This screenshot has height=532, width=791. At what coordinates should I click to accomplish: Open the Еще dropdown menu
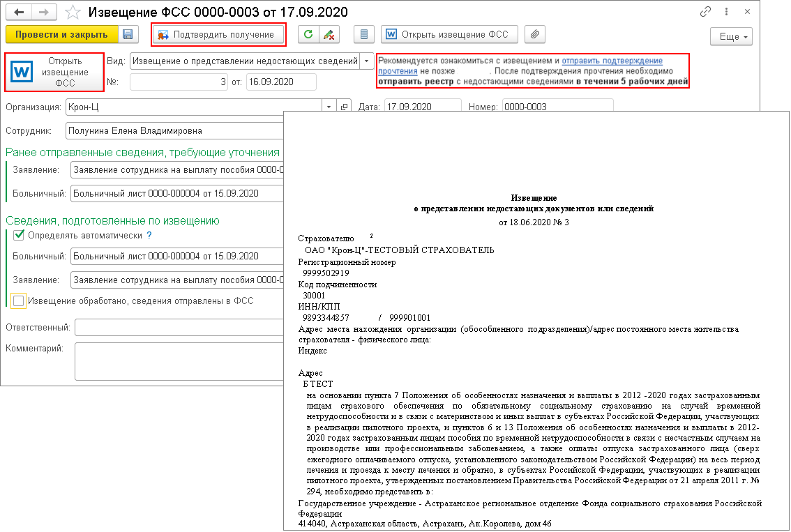(731, 36)
